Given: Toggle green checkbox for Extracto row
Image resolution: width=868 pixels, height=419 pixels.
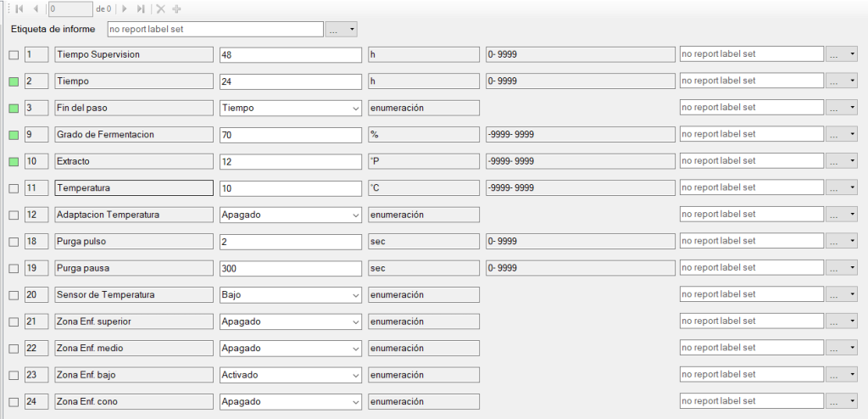Looking at the screenshot, I should tap(13, 161).
